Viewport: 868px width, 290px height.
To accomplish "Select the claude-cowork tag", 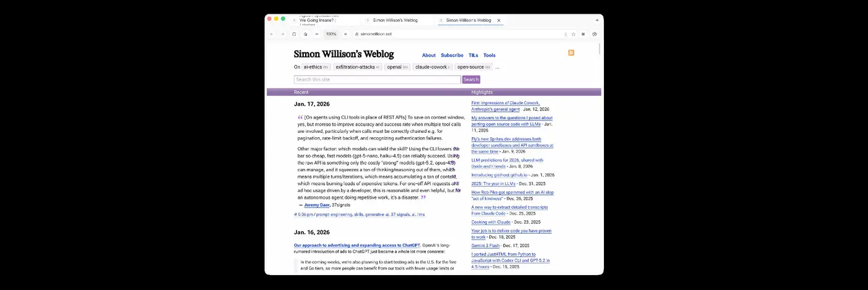I will 431,67.
